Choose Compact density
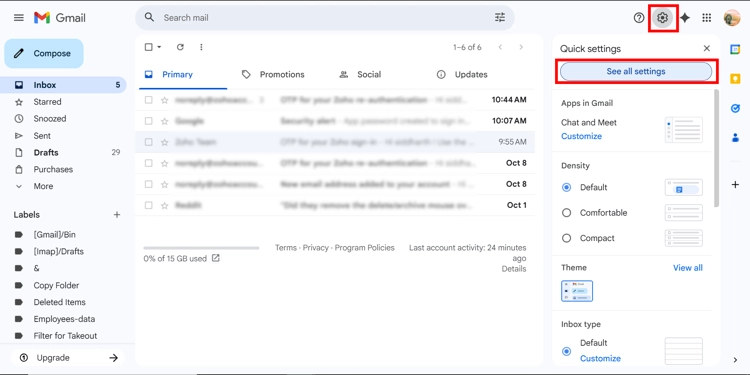 click(x=566, y=238)
